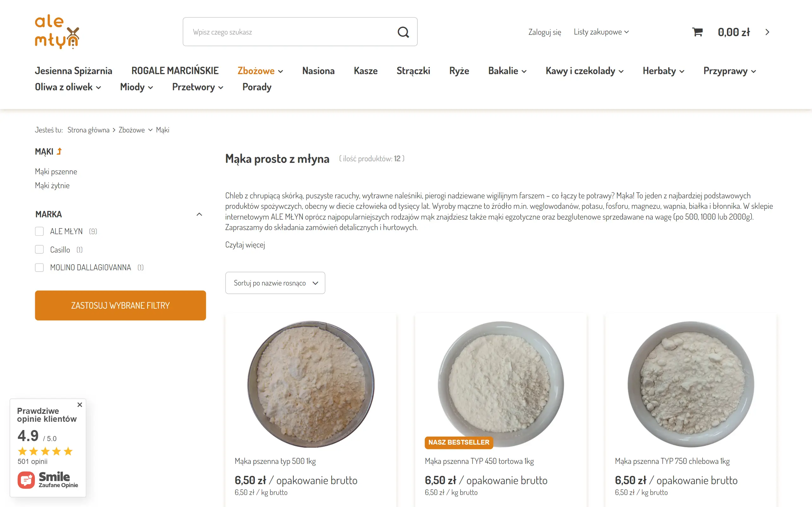Click the Smile Zaufane Opinie badge icon
The width and height of the screenshot is (812, 507).
(x=26, y=480)
